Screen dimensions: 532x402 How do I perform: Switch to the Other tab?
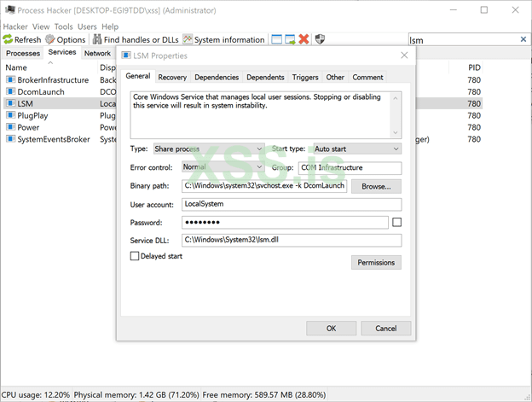point(335,78)
